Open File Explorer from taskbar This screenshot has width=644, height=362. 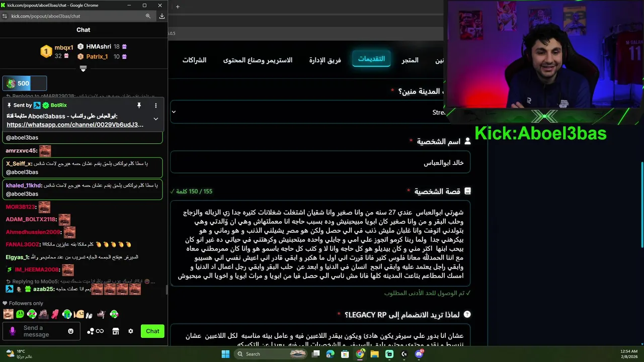pos(375,354)
